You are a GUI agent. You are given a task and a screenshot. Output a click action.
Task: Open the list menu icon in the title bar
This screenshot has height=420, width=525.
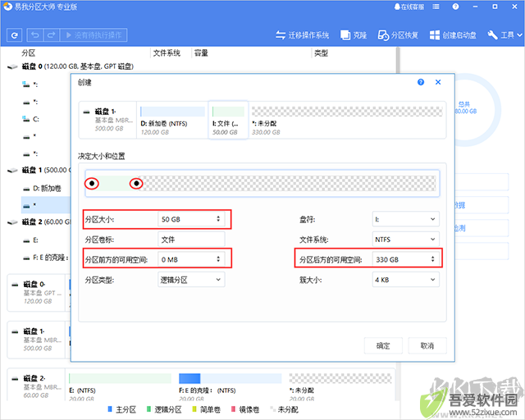pyautogui.click(x=436, y=7)
